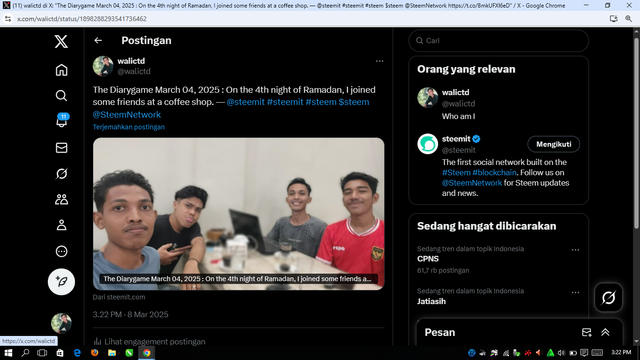The image size is (640, 360).
Task: Open more options for CPNS trend
Action: [x=575, y=250]
